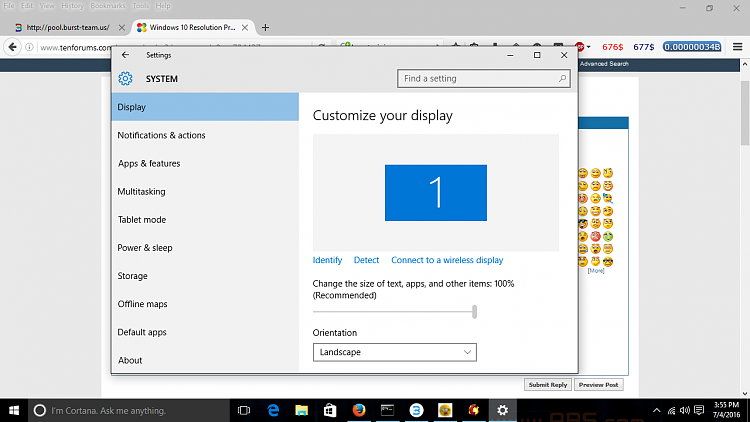The image size is (750, 422).
Task: Open File Explorer from the taskbar
Action: (301, 411)
